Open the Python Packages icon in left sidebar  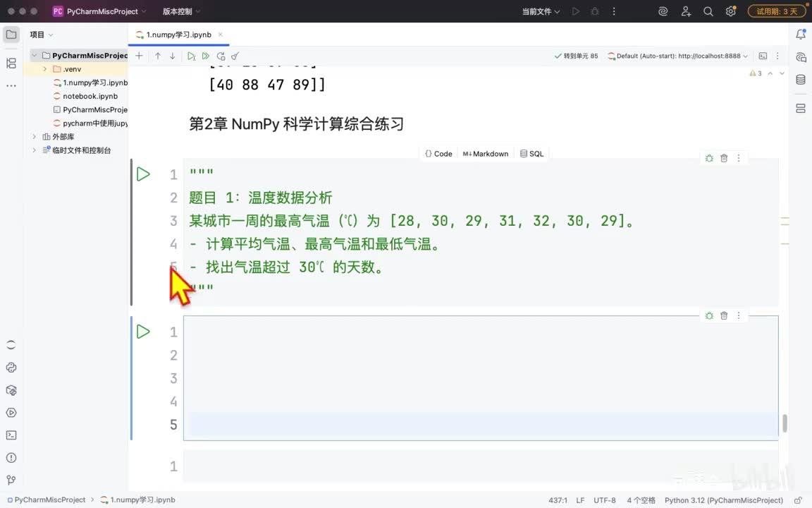(x=11, y=390)
